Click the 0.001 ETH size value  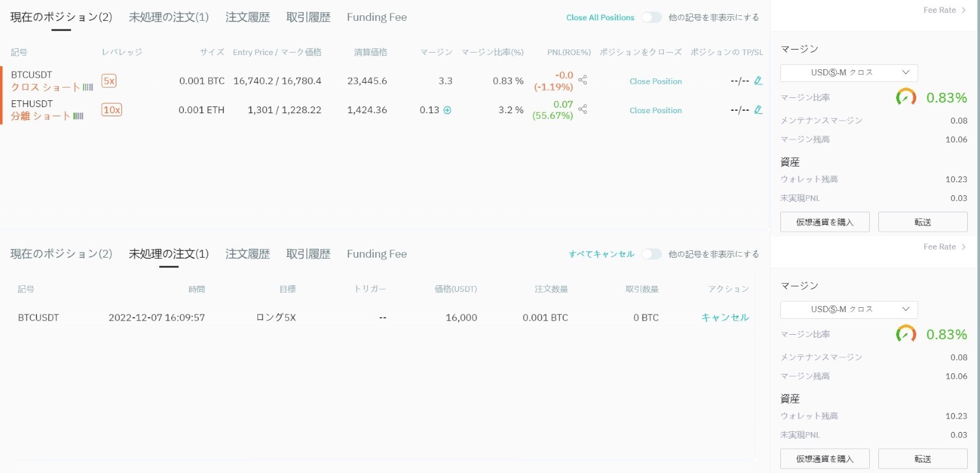202,110
